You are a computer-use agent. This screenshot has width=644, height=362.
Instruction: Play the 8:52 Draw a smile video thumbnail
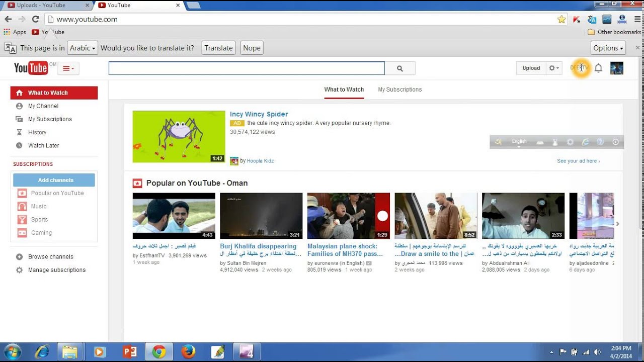tap(436, 216)
